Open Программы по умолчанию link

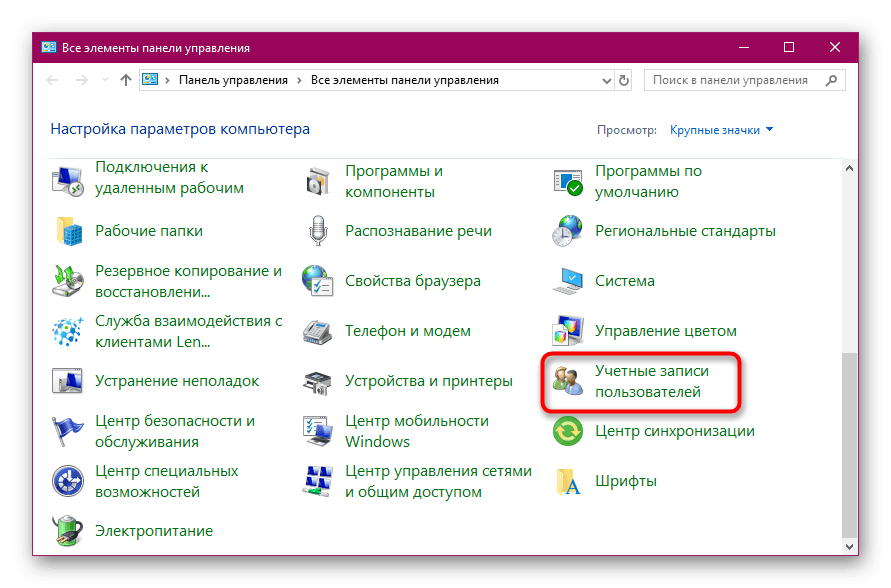tap(648, 182)
